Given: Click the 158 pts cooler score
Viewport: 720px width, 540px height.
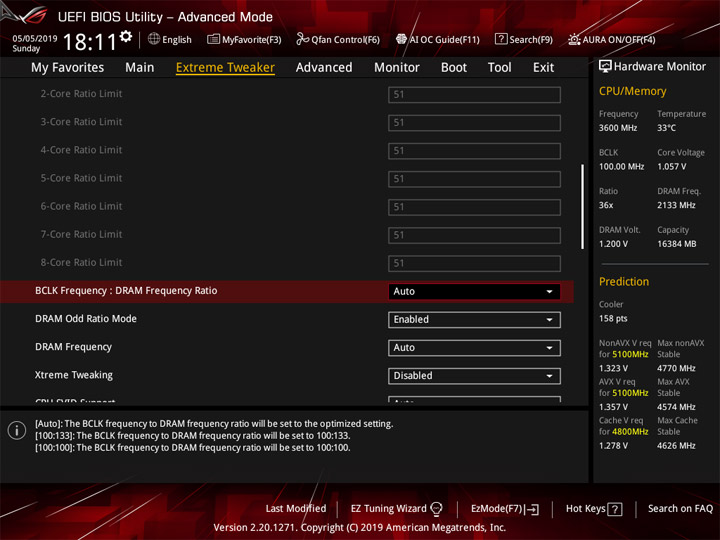Looking at the screenshot, I should pos(613,318).
